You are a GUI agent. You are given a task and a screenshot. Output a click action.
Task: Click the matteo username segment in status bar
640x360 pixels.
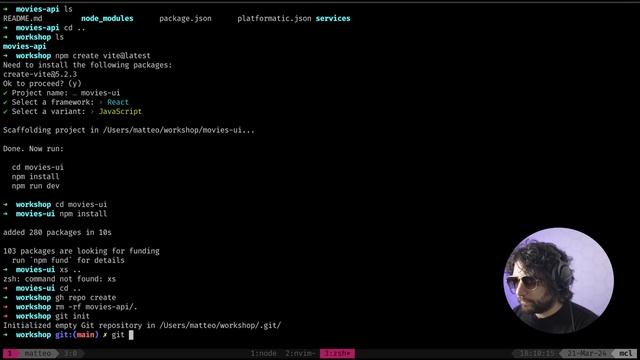(38, 353)
